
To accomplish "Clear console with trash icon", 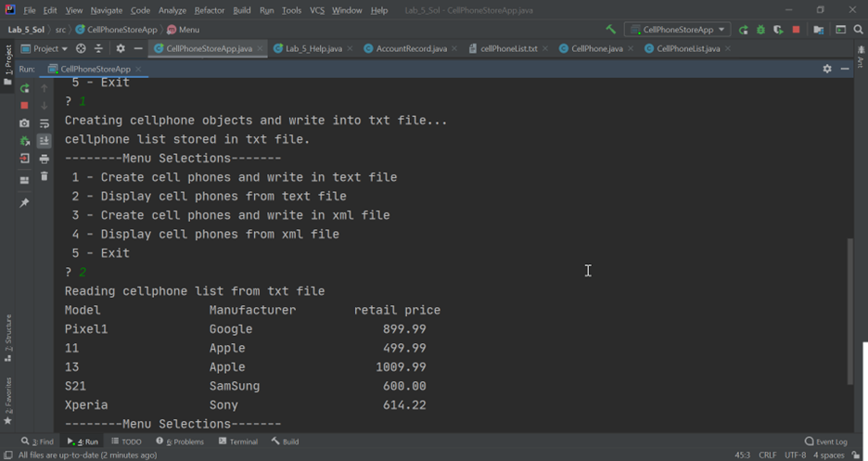I will 45,176.
